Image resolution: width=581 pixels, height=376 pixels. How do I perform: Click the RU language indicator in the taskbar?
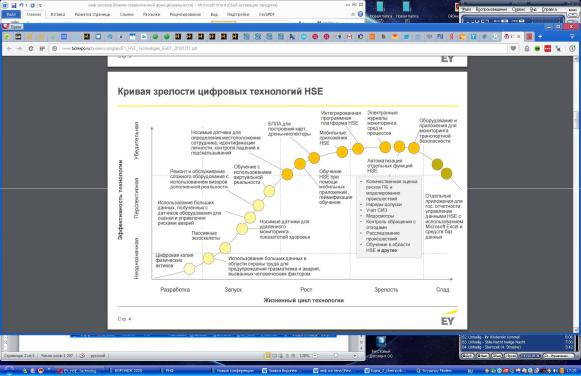(470, 371)
